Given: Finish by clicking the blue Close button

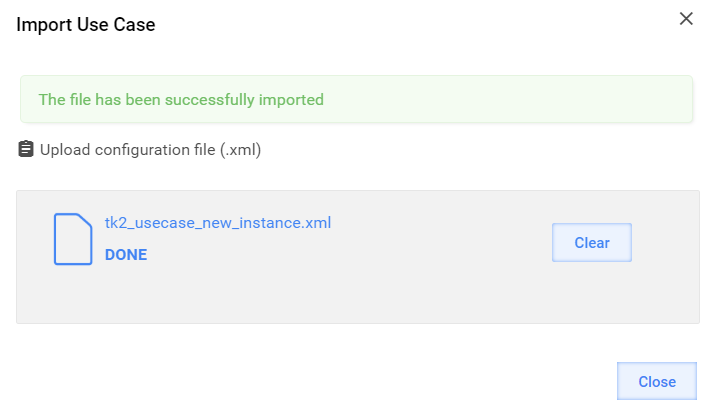Looking at the screenshot, I should pyautogui.click(x=657, y=381).
